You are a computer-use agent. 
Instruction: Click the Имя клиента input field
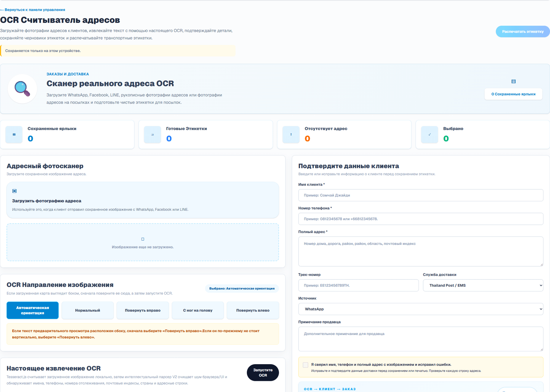click(421, 195)
